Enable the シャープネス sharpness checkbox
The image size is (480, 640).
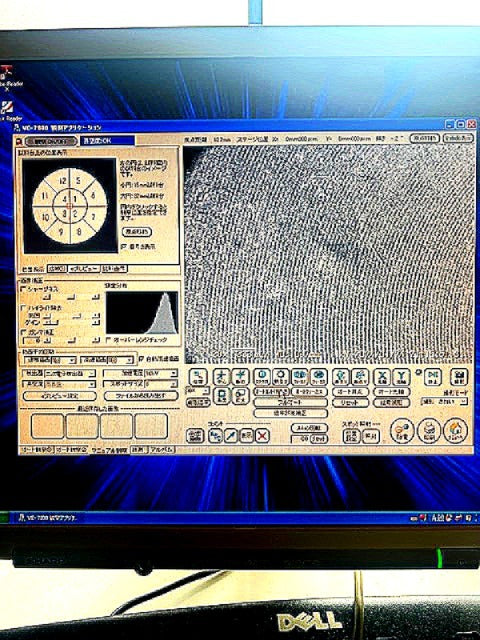[23, 289]
